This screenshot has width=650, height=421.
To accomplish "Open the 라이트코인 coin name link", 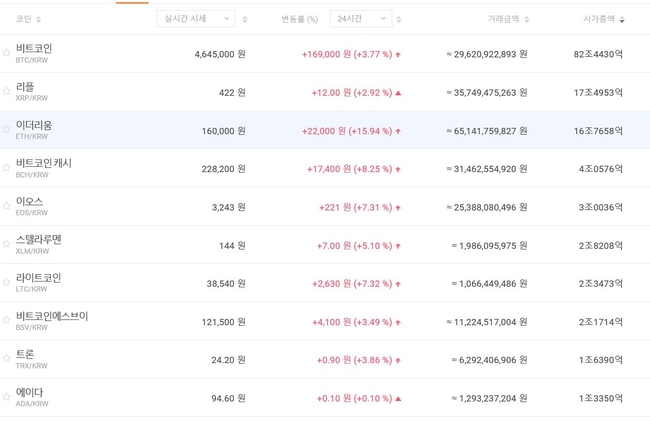I will (39, 278).
